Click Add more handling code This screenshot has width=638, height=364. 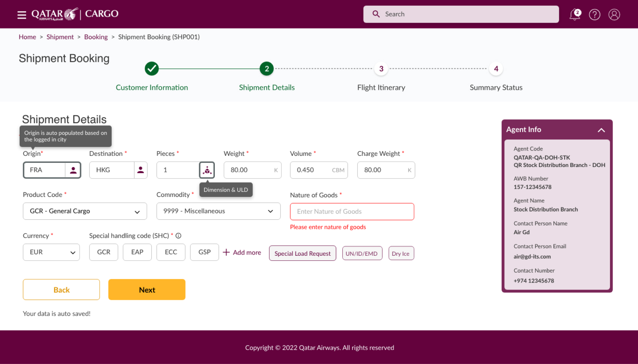[247, 252]
